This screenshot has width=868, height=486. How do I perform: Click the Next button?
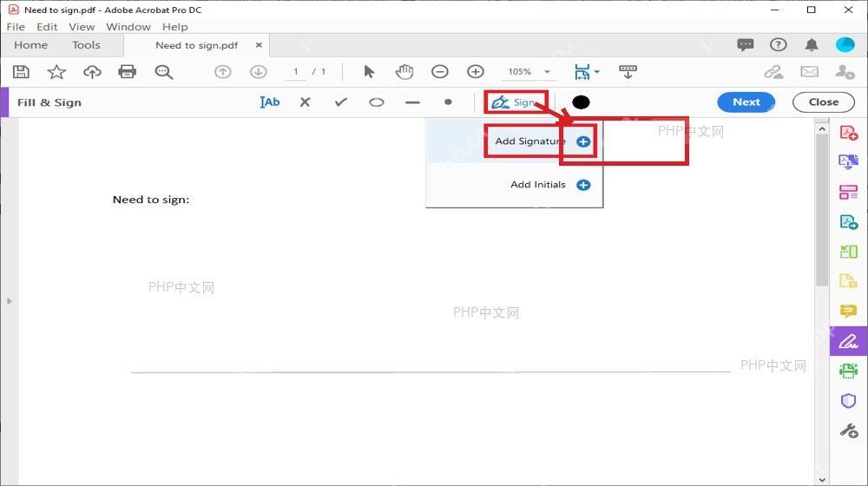click(746, 102)
